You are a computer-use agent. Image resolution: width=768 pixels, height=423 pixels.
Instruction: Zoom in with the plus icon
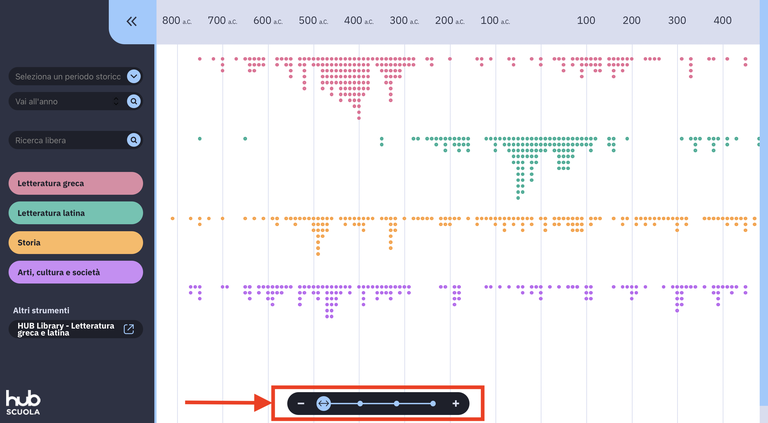(456, 403)
